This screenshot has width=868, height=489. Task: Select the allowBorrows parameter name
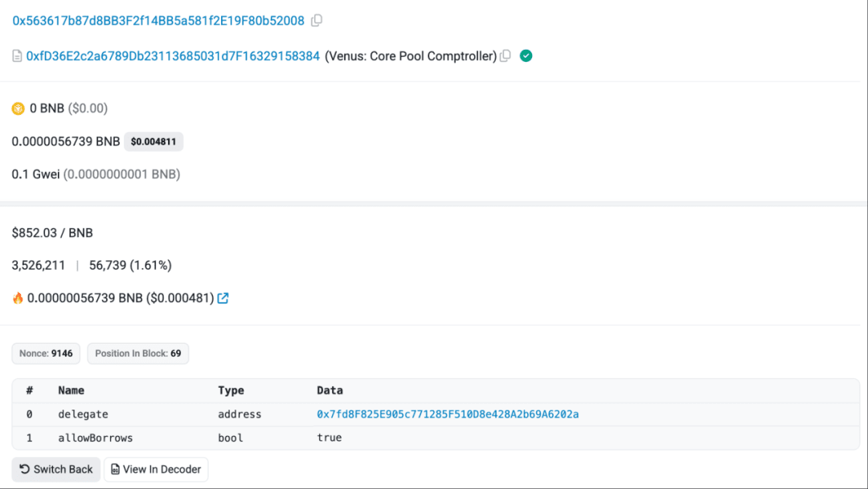click(95, 438)
